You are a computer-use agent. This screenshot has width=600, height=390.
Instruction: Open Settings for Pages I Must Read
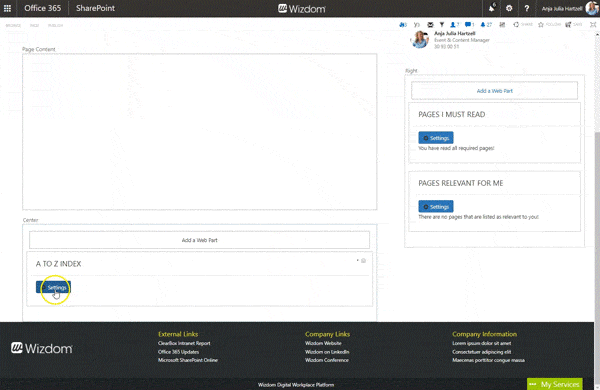[x=436, y=138]
